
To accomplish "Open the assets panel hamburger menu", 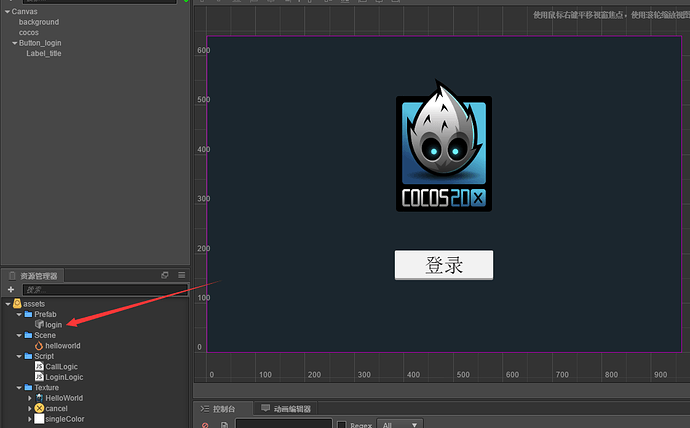I will (182, 275).
